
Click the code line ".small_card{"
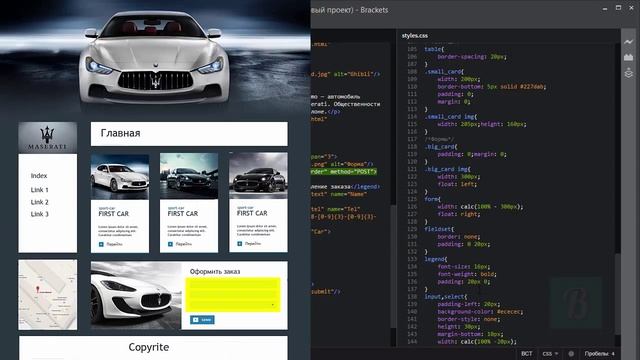[x=443, y=71]
